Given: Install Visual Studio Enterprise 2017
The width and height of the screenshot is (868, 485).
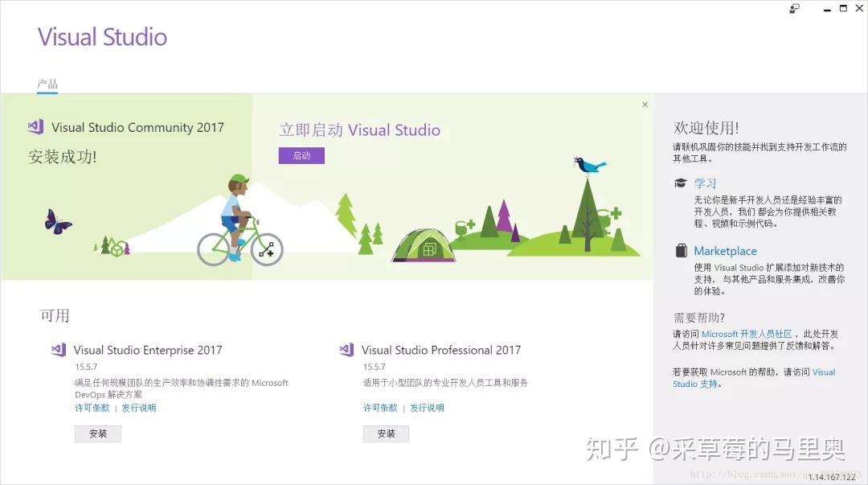Looking at the screenshot, I should 97,434.
